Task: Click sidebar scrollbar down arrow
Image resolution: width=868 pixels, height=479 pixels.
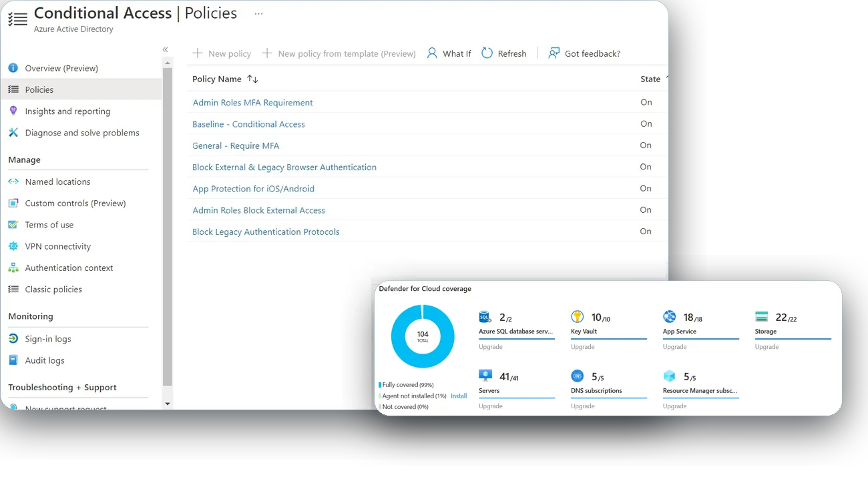Action: [x=167, y=404]
